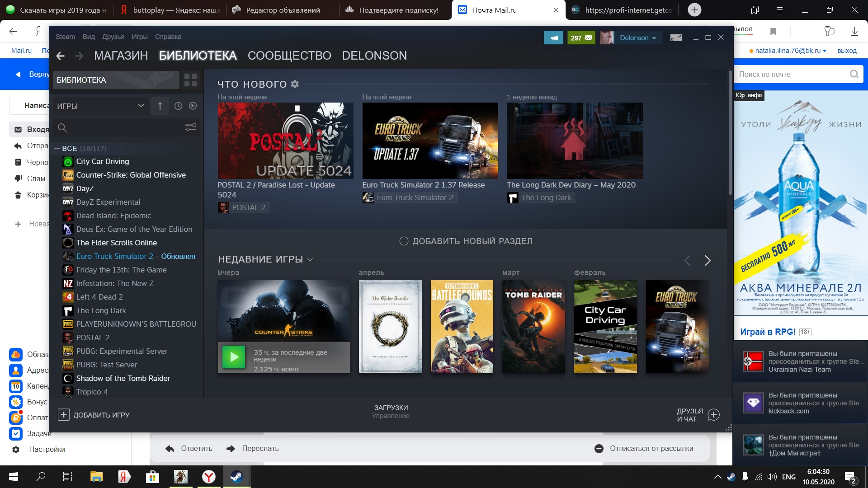Click ДОБАВИТЬ НОВЫЙ РАЗДЕЛ button
Image resolution: width=868 pixels, height=488 pixels.
pos(466,241)
